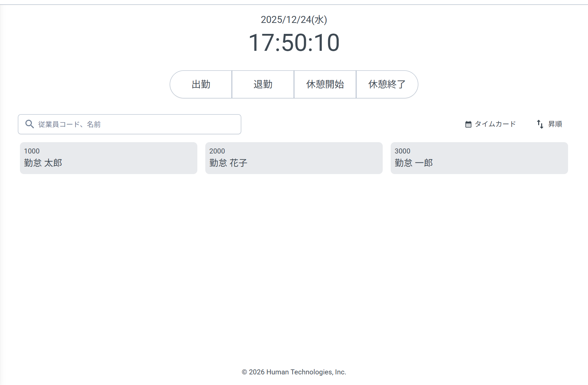Select the search icon inside the employee field

click(x=30, y=124)
